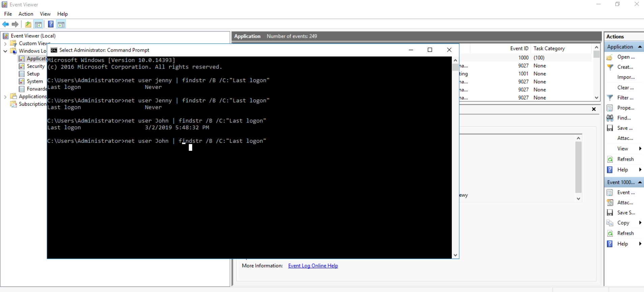Click the Event Properties icon under Event 1000
The width and height of the screenshot is (644, 292).
[610, 192]
